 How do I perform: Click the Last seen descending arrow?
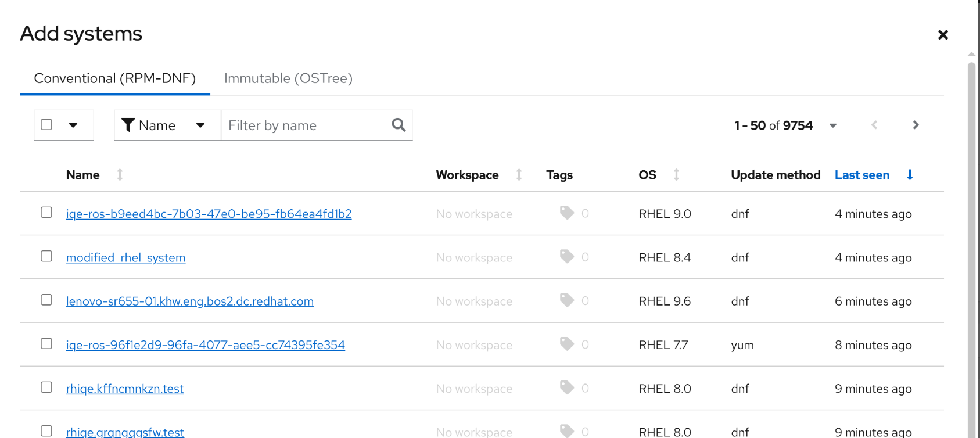click(910, 175)
